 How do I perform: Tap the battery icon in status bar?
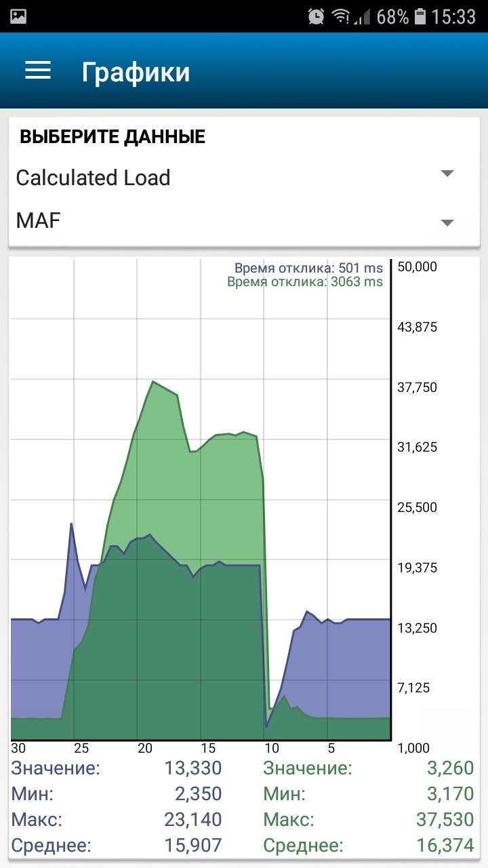[420, 16]
